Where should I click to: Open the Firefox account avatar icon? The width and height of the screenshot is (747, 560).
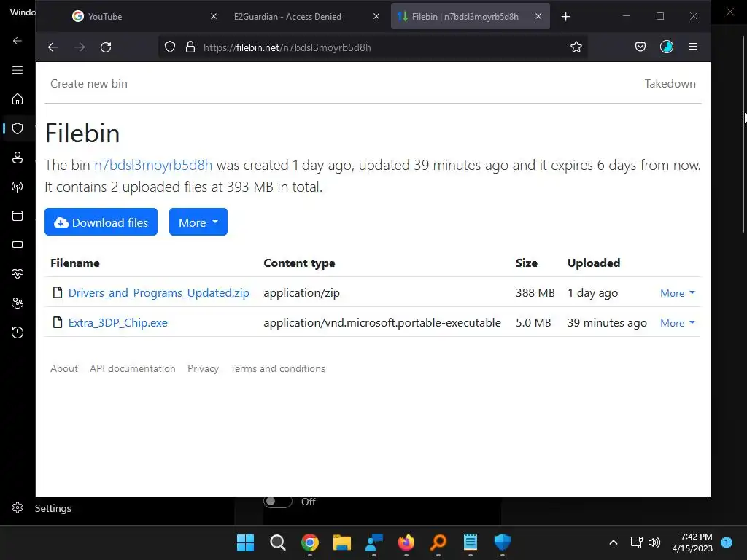click(x=667, y=47)
